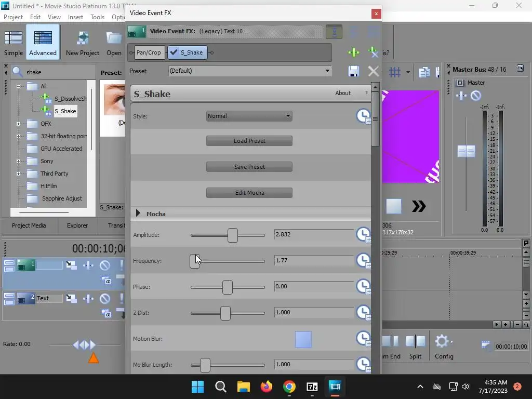Click the stop square in the preview
The height and width of the screenshot is (399, 532).
[394, 206]
